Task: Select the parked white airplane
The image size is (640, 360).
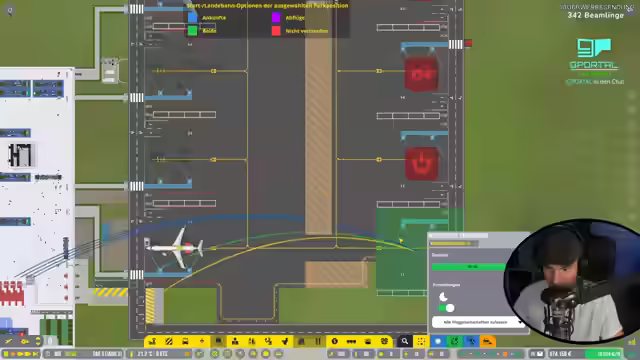Action: (x=175, y=248)
